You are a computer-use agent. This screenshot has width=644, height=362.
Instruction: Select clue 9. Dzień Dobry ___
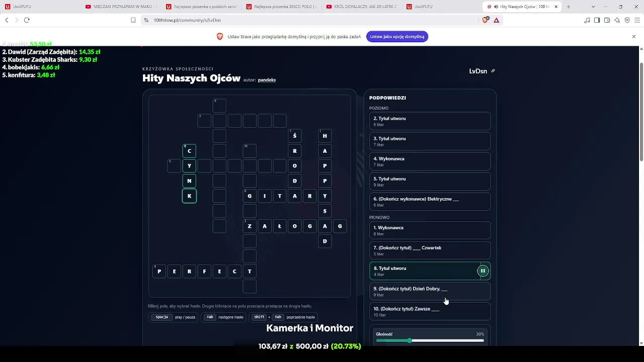coord(430,291)
